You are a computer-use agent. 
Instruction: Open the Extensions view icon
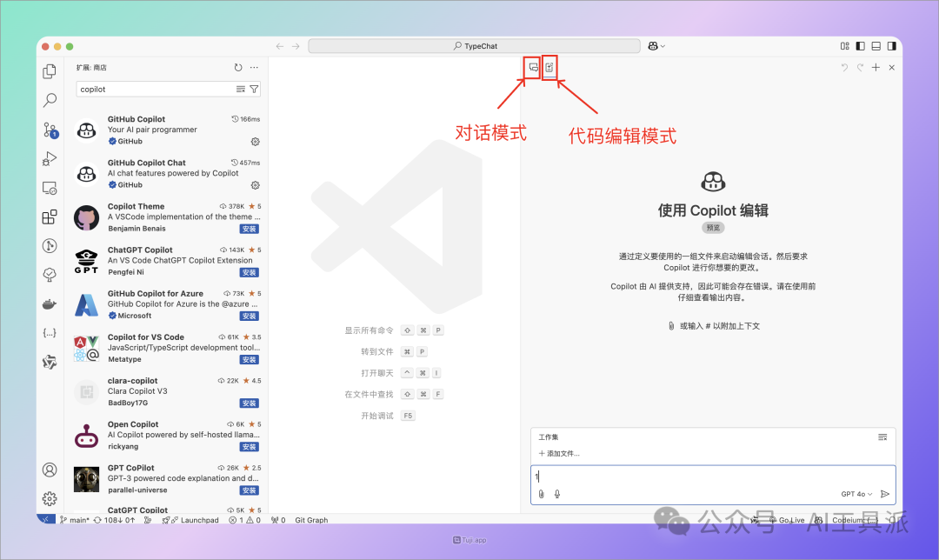tap(50, 217)
